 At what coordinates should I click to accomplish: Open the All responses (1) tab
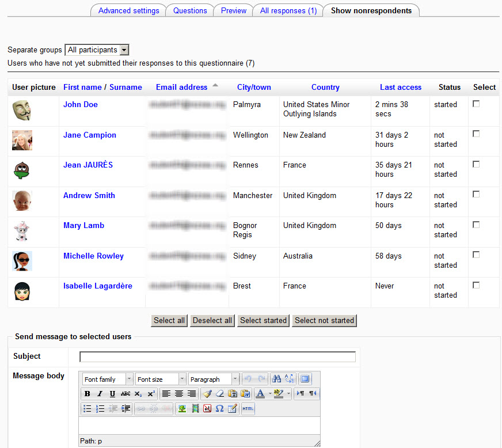pyautogui.click(x=288, y=10)
